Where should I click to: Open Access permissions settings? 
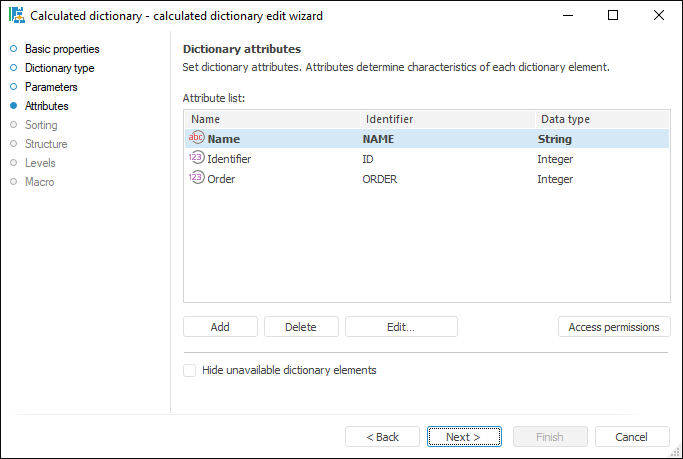coord(614,327)
